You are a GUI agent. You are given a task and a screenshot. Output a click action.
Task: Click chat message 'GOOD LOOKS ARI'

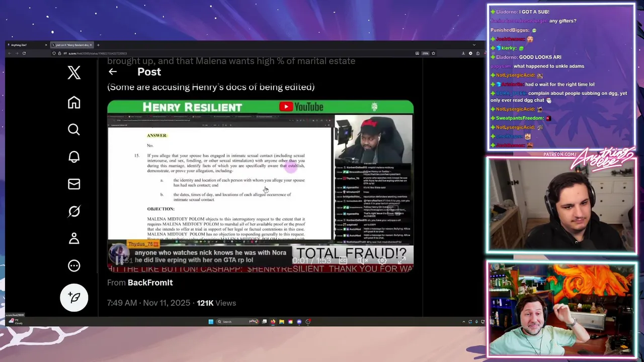coord(540,57)
